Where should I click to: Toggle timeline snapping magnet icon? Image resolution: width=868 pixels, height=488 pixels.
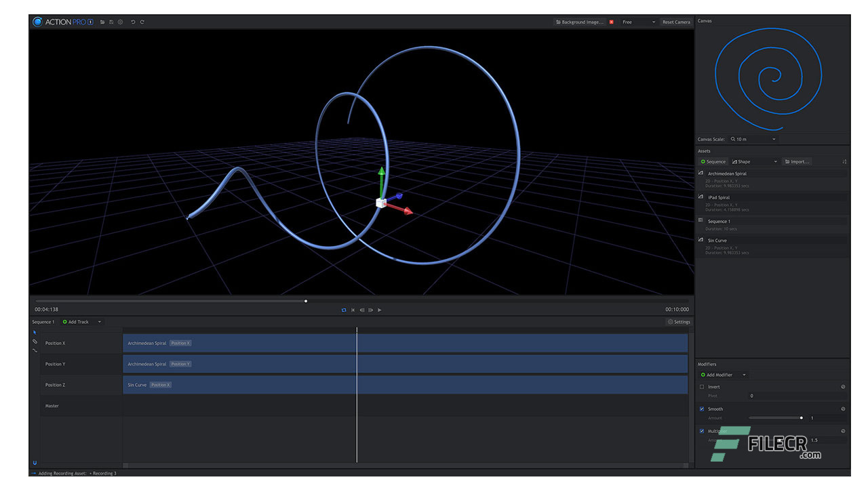[35, 463]
